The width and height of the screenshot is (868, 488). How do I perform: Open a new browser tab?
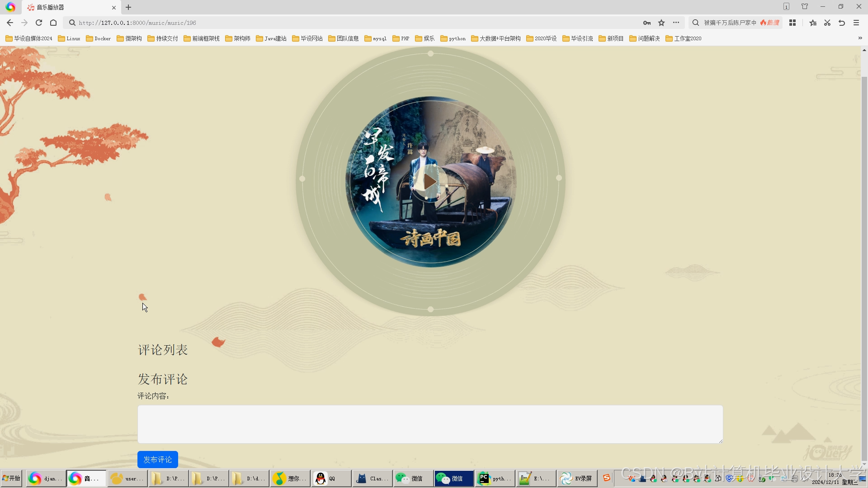point(128,7)
